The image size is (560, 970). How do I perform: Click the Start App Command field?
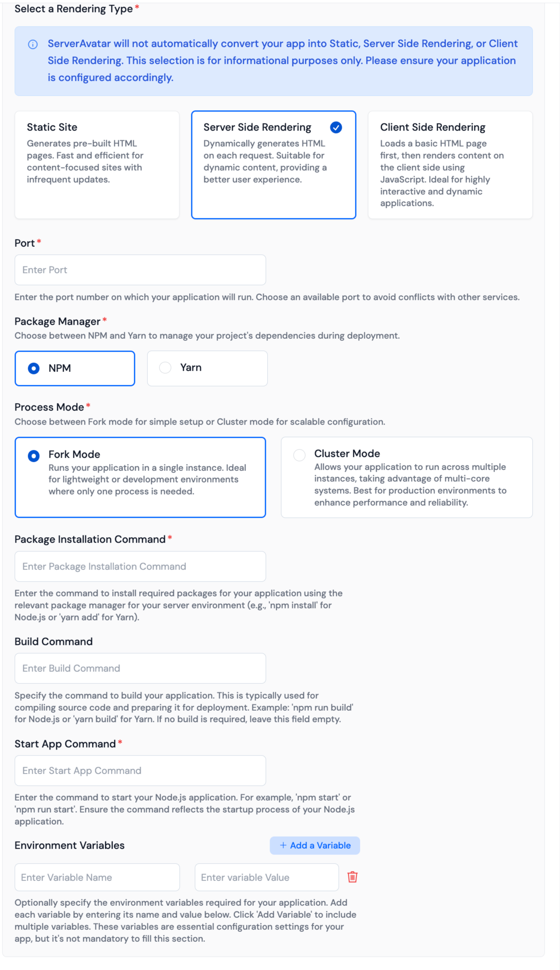(140, 770)
